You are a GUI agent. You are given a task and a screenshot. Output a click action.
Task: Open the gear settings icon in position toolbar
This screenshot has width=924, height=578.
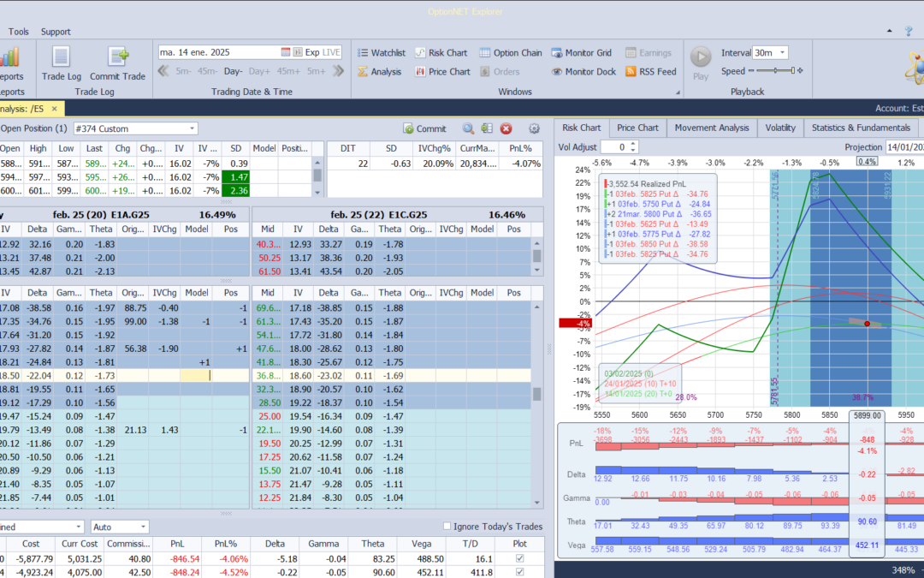click(535, 128)
